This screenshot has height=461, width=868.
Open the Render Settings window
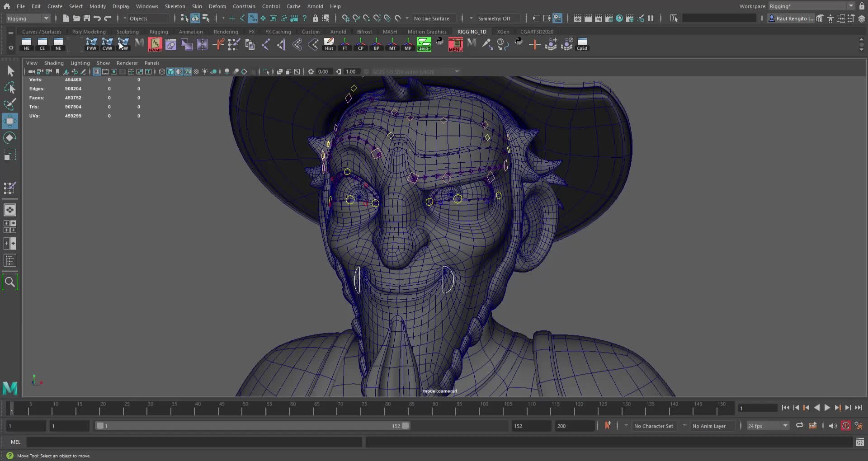click(x=609, y=18)
